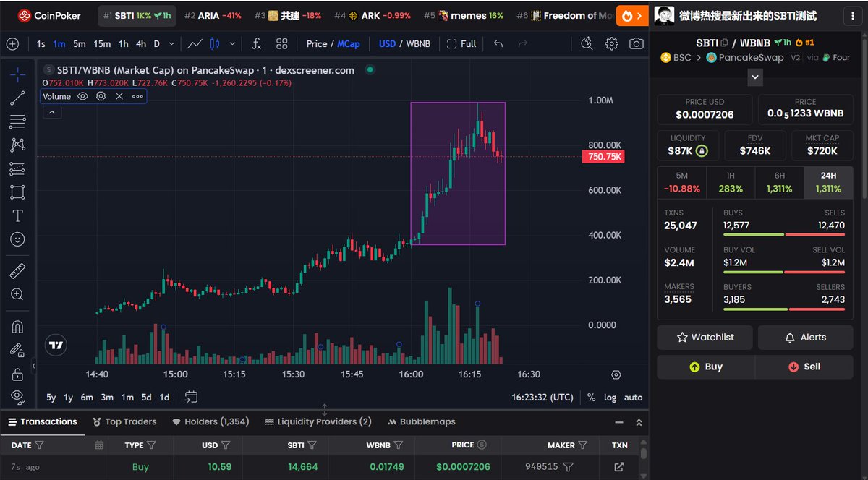Open the 16:23:32 (UTC) timezone menu
The height and width of the screenshot is (480, 868).
pyautogui.click(x=542, y=397)
